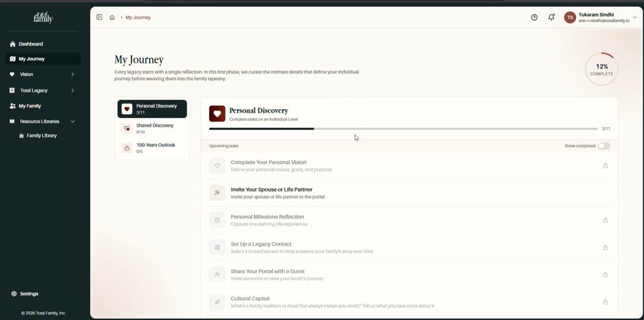Image resolution: width=644 pixels, height=320 pixels.
Task: Click the My Family people icon
Action: pos(13,106)
